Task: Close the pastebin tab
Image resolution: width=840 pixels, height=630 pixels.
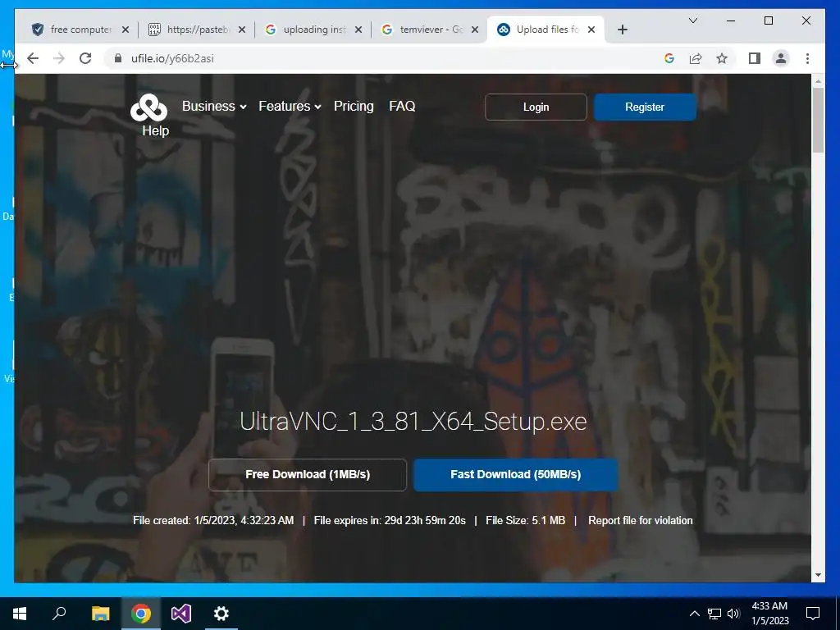Action: [x=242, y=30]
